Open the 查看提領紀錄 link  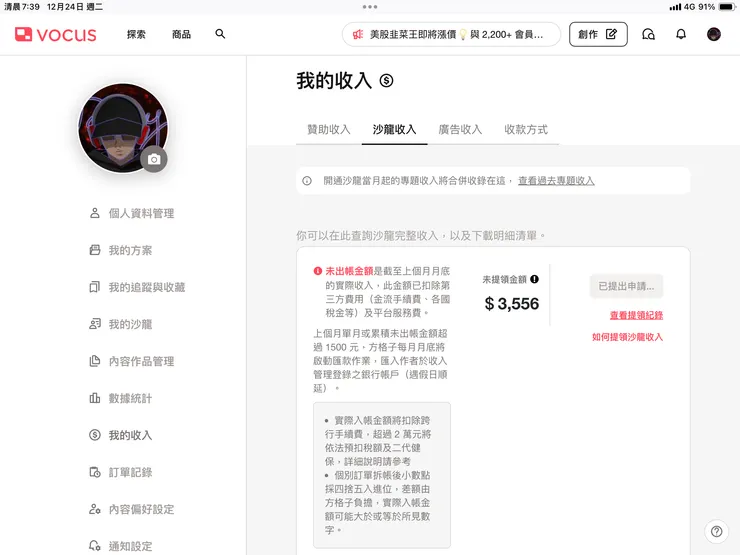[636, 315]
